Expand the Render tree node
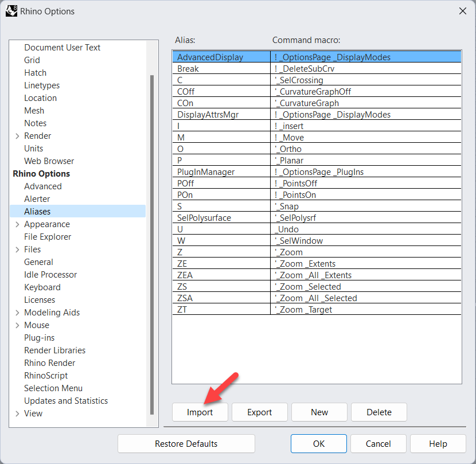The image size is (476, 464). click(x=17, y=136)
